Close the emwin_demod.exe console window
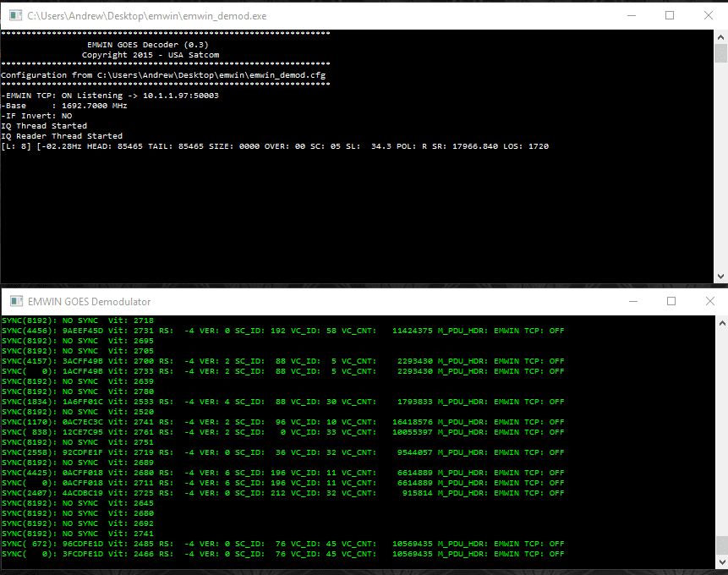This screenshot has height=575, width=728. pos(708,16)
